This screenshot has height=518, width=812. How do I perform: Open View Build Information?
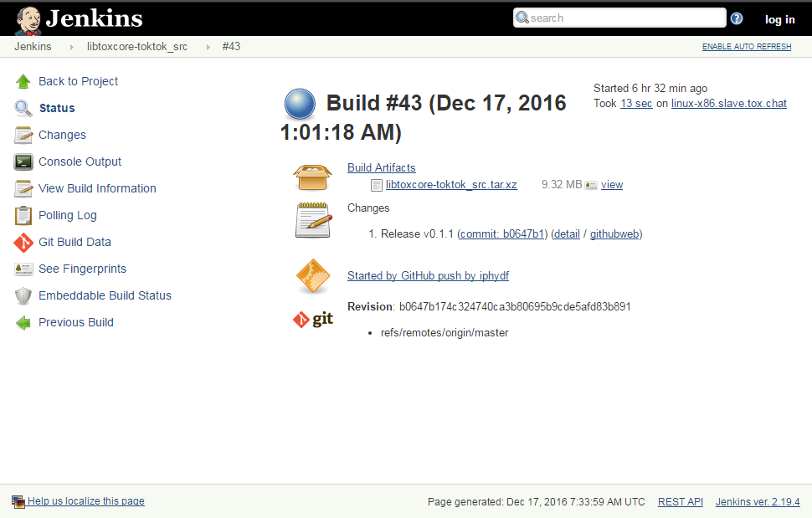coord(97,189)
